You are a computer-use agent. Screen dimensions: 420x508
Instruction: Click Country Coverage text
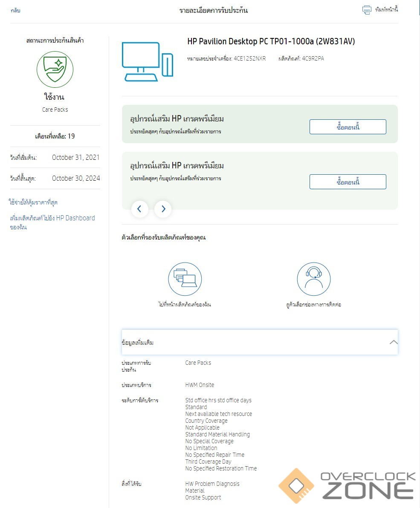pos(206,421)
